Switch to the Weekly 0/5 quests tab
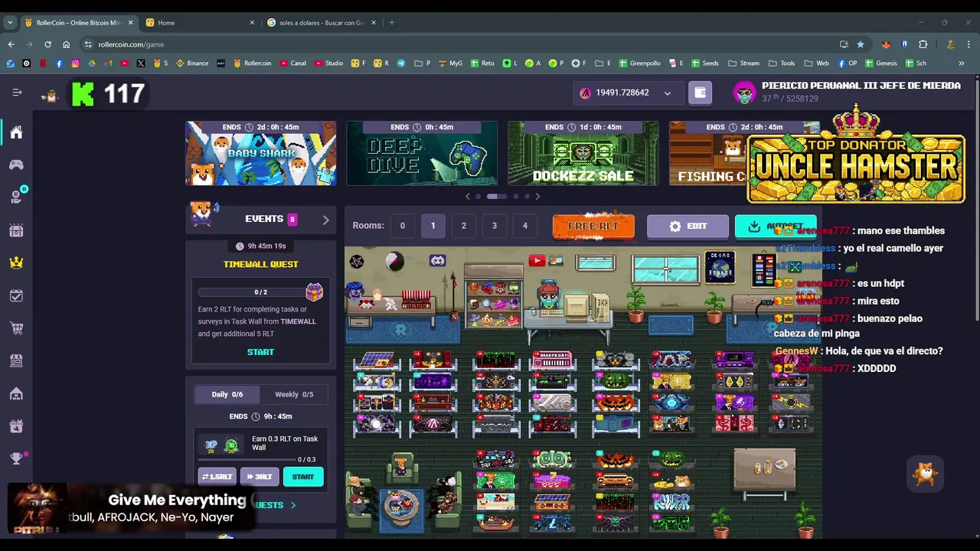Viewport: 980px width, 551px height. point(294,394)
